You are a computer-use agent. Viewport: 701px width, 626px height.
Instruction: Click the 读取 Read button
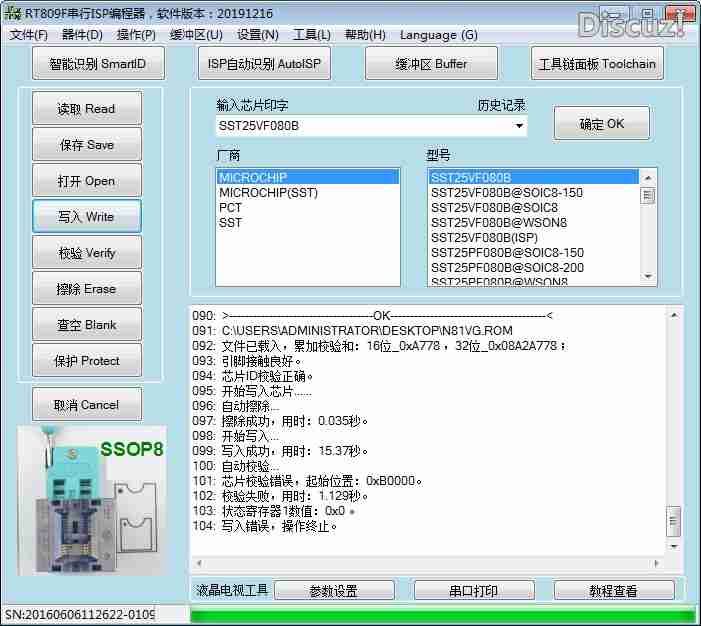click(87, 108)
